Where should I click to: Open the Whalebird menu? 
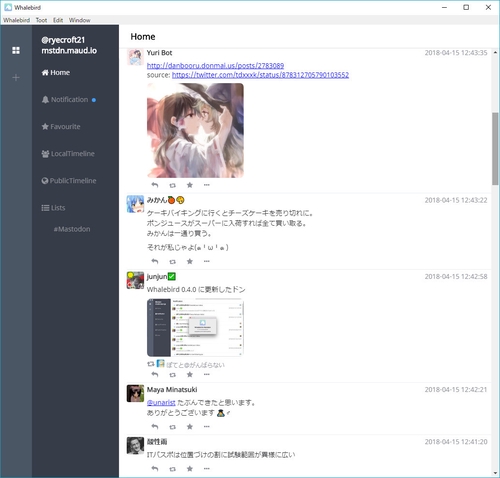point(17,20)
